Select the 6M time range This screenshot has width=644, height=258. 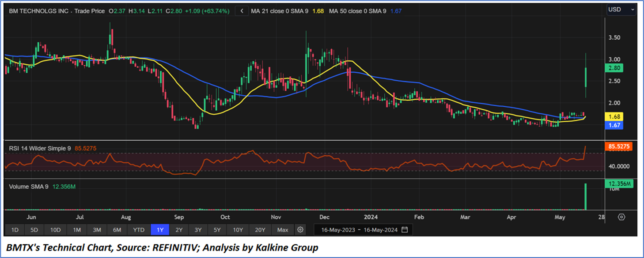pos(117,230)
